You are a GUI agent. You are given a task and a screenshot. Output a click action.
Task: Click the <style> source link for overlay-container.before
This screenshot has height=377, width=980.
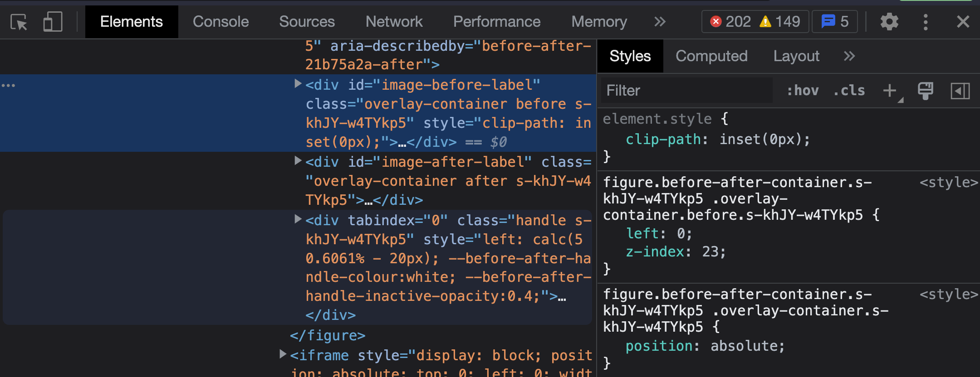pyautogui.click(x=948, y=183)
